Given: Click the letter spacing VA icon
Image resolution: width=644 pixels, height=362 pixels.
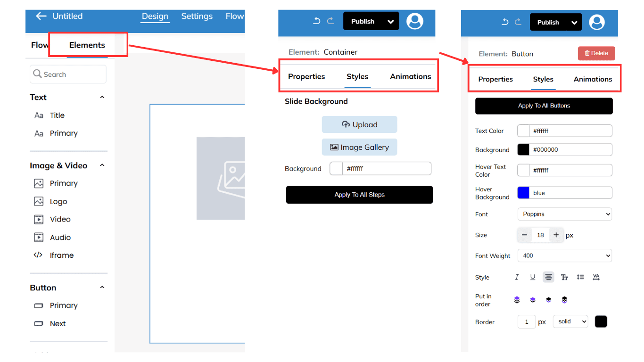Looking at the screenshot, I should 596,277.
